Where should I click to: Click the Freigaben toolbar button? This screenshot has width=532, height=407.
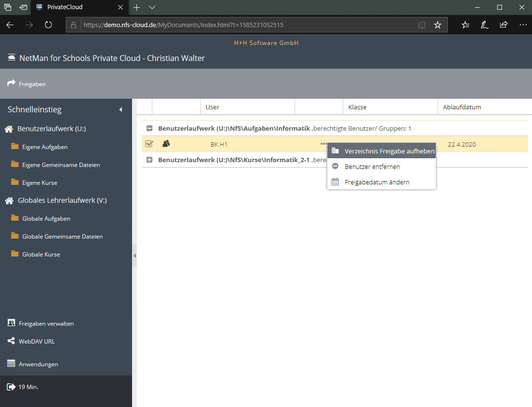27,84
